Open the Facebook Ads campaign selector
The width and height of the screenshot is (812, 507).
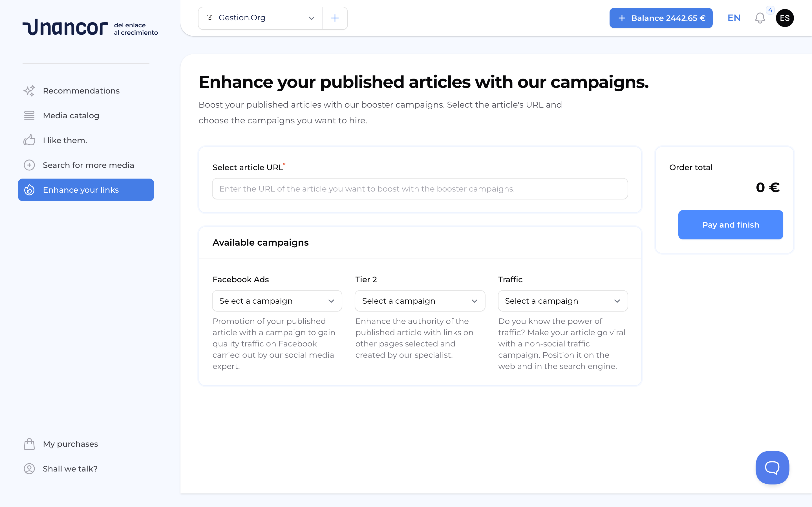pyautogui.click(x=277, y=301)
